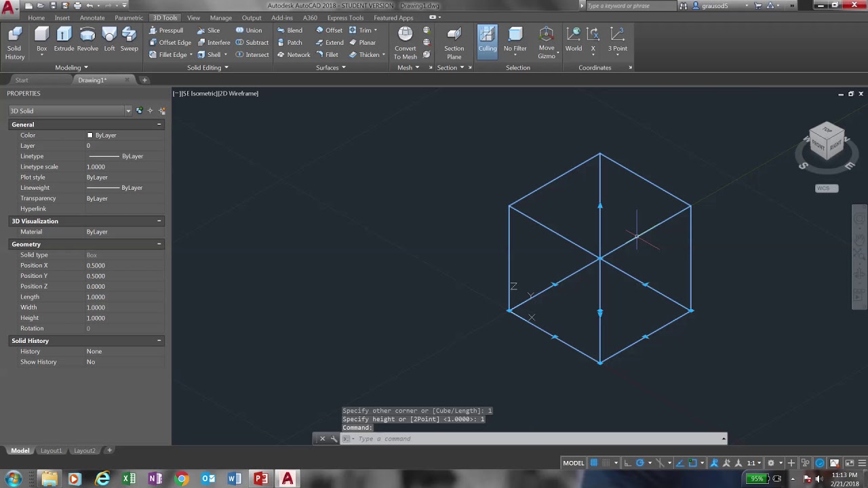Image resolution: width=868 pixels, height=488 pixels.
Task: Switch to the Layout1 tab
Action: pos(51,451)
